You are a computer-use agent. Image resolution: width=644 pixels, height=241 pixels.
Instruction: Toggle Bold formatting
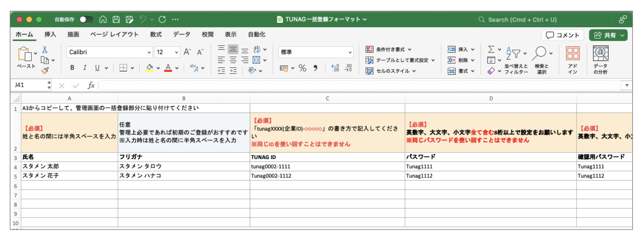[x=72, y=68]
